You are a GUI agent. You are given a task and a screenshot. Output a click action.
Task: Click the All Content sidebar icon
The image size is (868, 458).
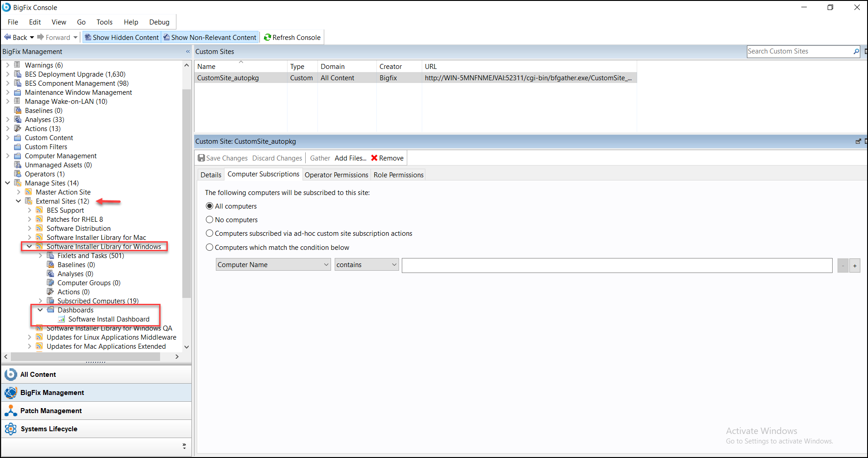click(x=10, y=374)
